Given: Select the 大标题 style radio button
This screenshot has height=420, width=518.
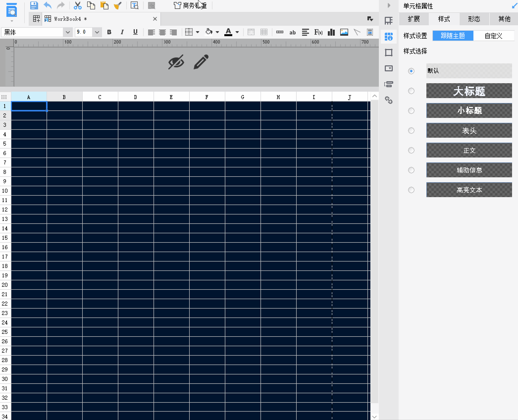Looking at the screenshot, I should [411, 91].
